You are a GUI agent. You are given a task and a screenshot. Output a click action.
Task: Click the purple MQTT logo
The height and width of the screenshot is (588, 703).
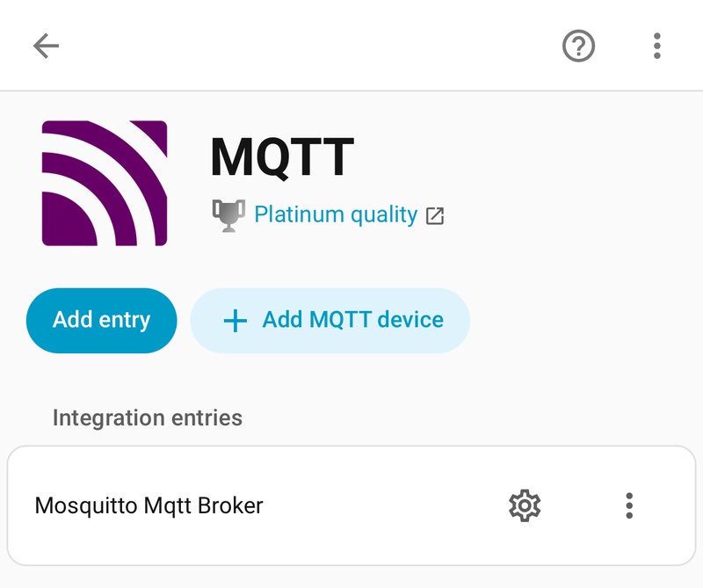coord(104,183)
